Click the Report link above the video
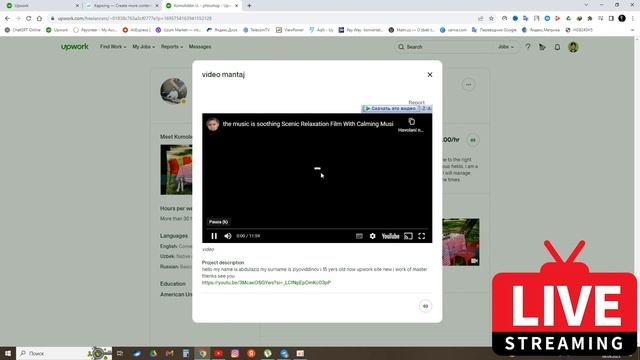 416,102
